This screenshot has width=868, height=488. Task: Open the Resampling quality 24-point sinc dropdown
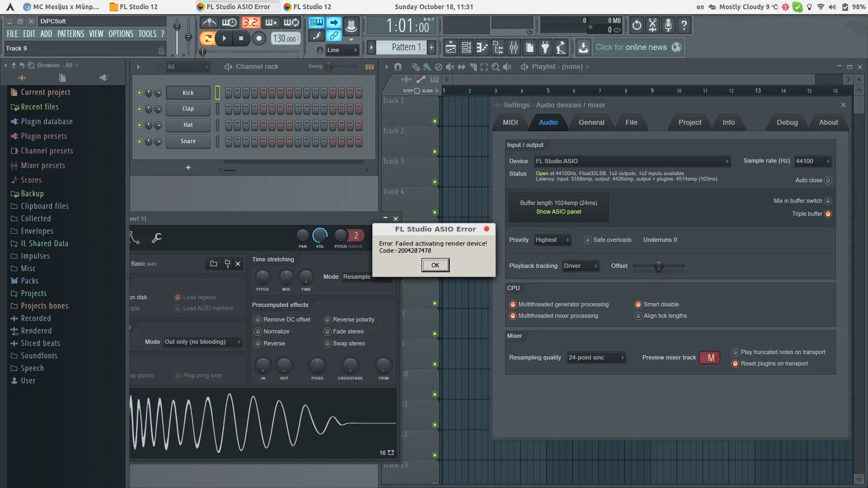596,357
